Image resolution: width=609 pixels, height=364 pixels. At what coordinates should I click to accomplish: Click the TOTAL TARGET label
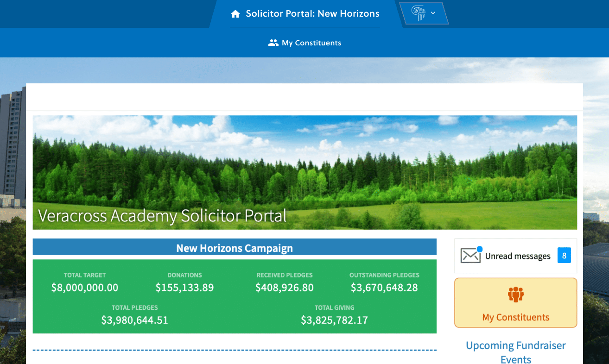coord(85,275)
